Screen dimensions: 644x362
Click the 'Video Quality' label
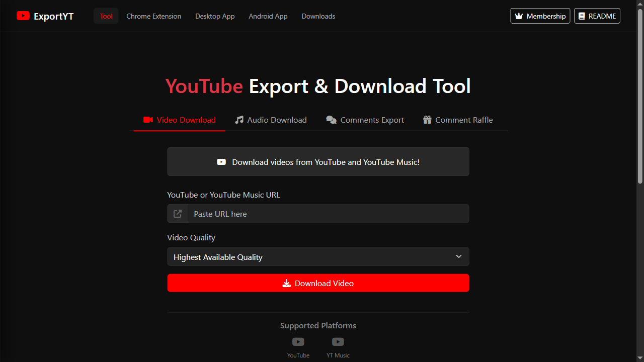191,237
